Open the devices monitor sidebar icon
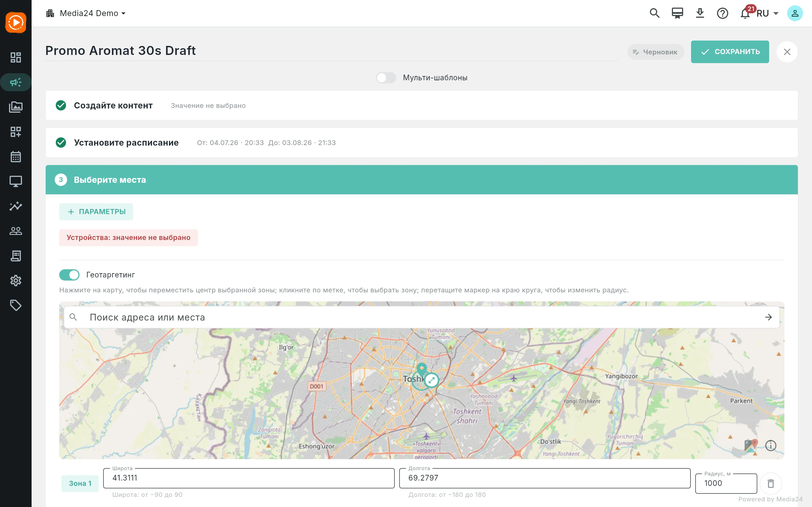Image resolution: width=812 pixels, height=507 pixels. click(x=16, y=181)
